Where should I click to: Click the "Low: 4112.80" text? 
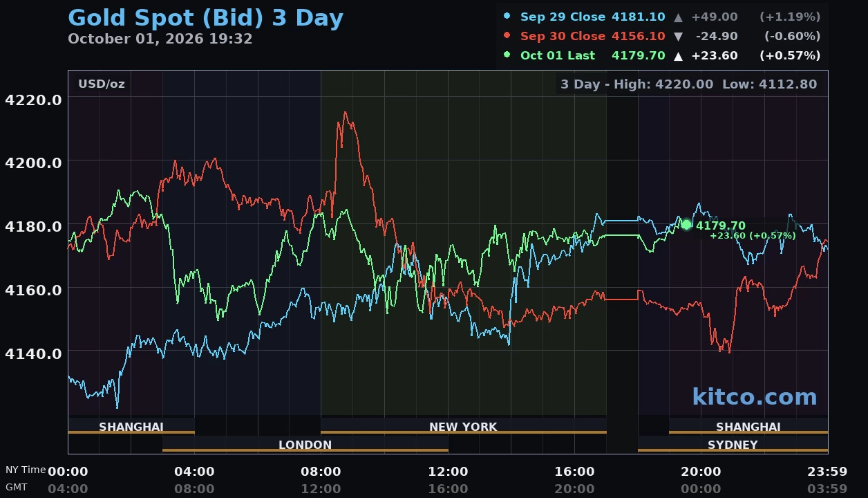769,84
